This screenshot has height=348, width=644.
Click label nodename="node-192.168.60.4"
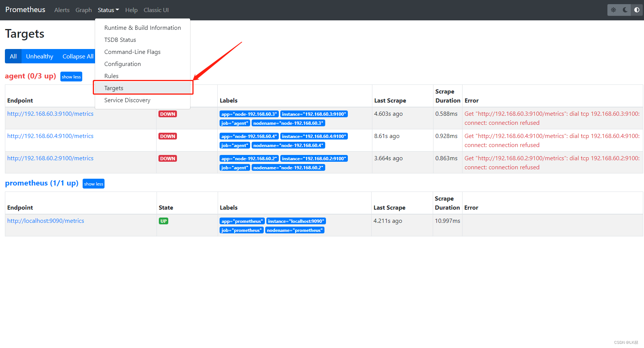[288, 146]
